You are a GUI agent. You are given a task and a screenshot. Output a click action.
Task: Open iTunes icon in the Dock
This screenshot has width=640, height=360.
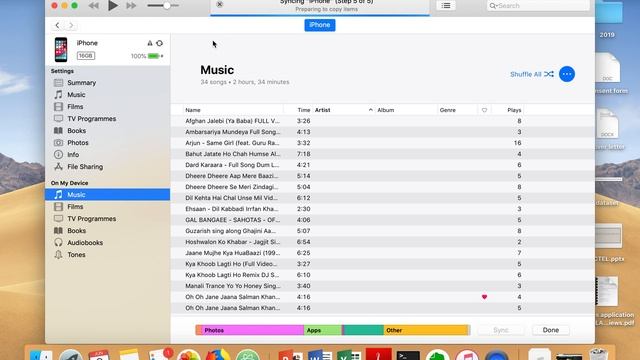[467, 355]
